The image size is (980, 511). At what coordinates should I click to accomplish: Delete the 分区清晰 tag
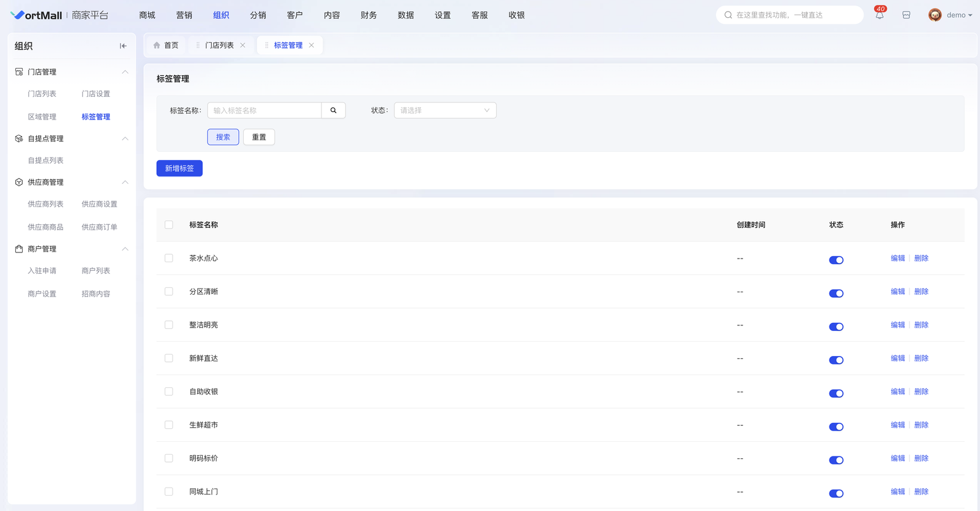[921, 292]
